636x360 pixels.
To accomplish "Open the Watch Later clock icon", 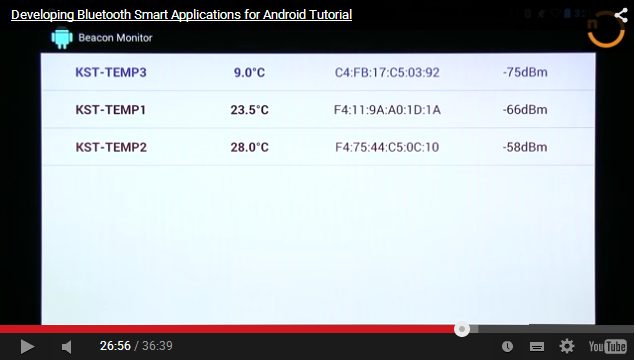I will 507,347.
